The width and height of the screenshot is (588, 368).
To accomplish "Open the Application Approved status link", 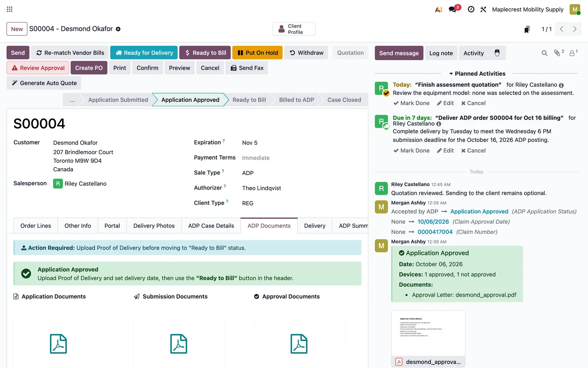I will point(479,211).
